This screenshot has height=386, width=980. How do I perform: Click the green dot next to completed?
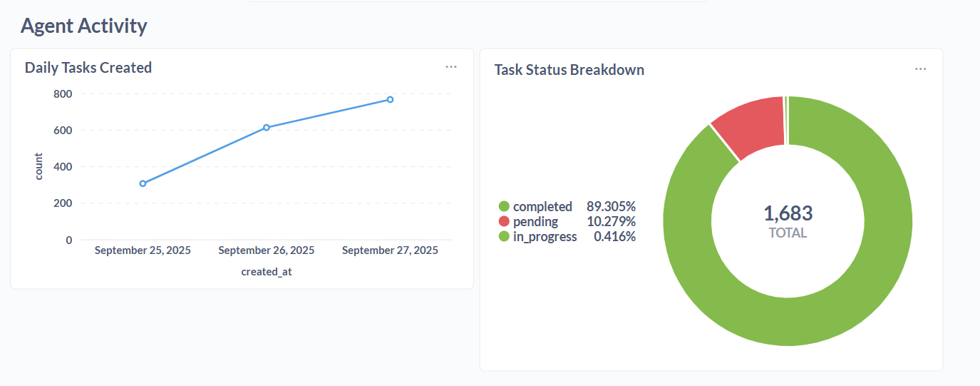[x=504, y=207]
